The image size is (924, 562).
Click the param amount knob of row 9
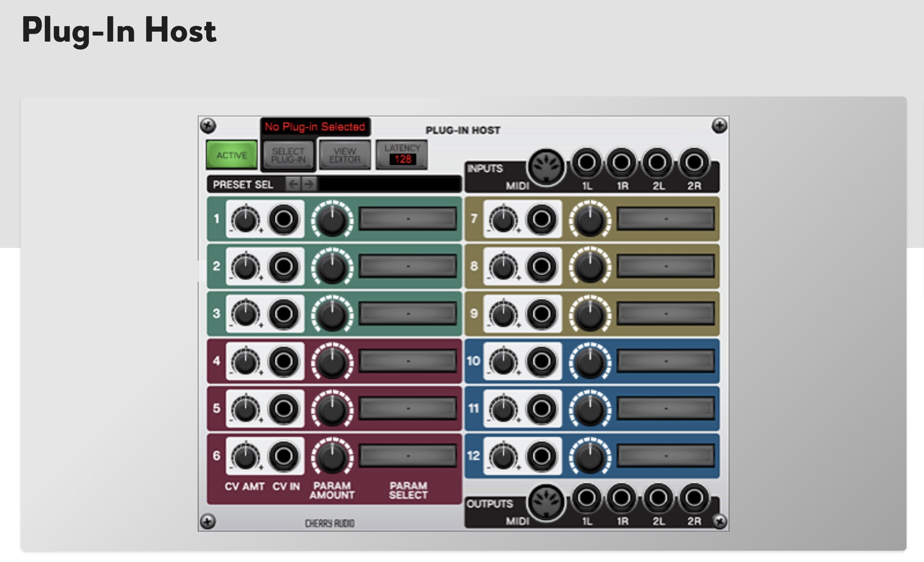point(590,314)
